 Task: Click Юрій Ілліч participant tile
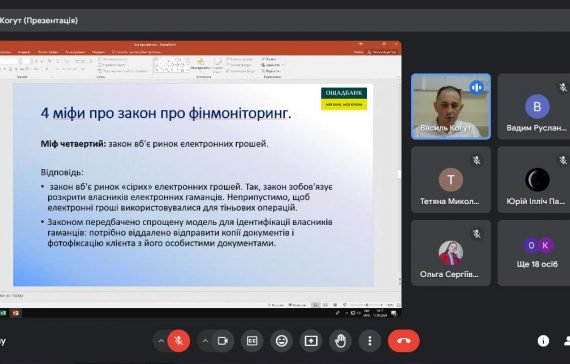[534, 180]
